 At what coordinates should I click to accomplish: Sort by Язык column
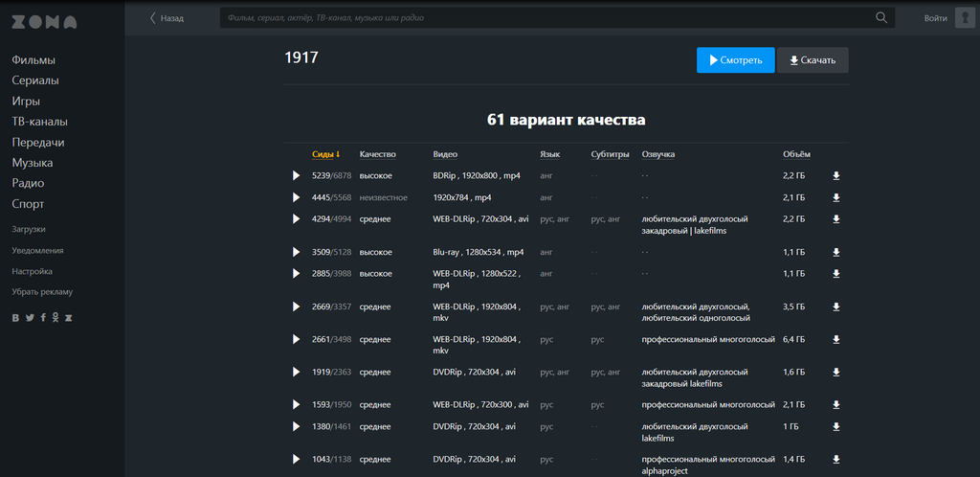[550, 154]
